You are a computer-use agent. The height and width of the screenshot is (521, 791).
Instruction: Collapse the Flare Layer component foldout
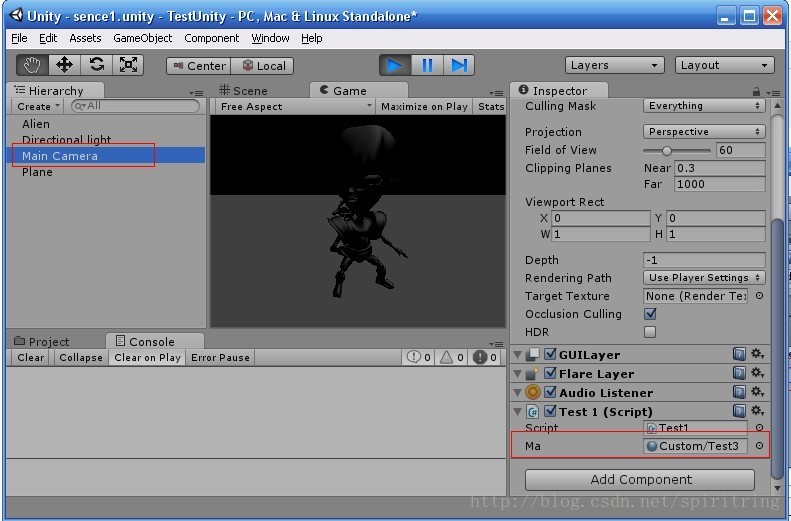coord(517,374)
